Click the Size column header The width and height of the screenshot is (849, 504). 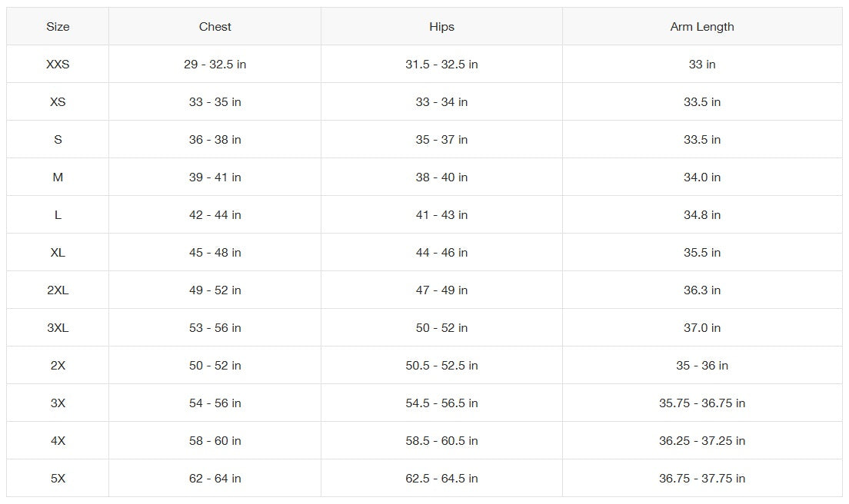click(58, 27)
